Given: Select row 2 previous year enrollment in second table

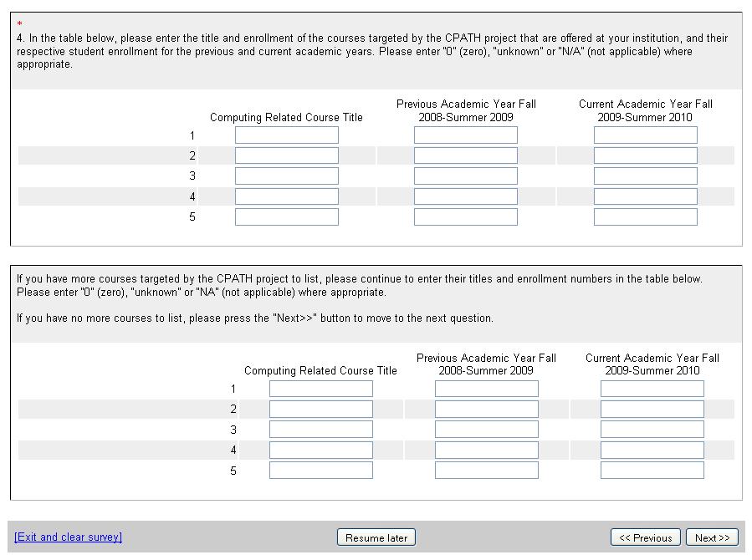Looking at the screenshot, I should click(x=486, y=409).
